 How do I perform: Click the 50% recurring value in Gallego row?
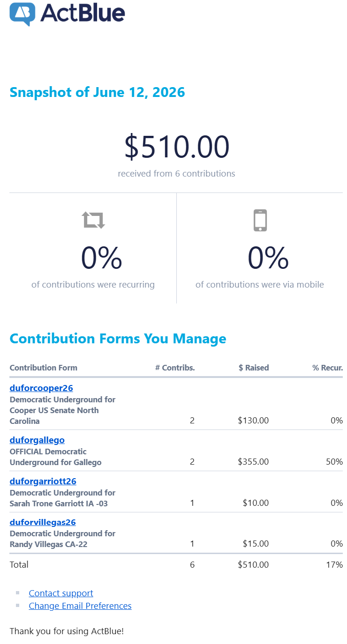334,462
